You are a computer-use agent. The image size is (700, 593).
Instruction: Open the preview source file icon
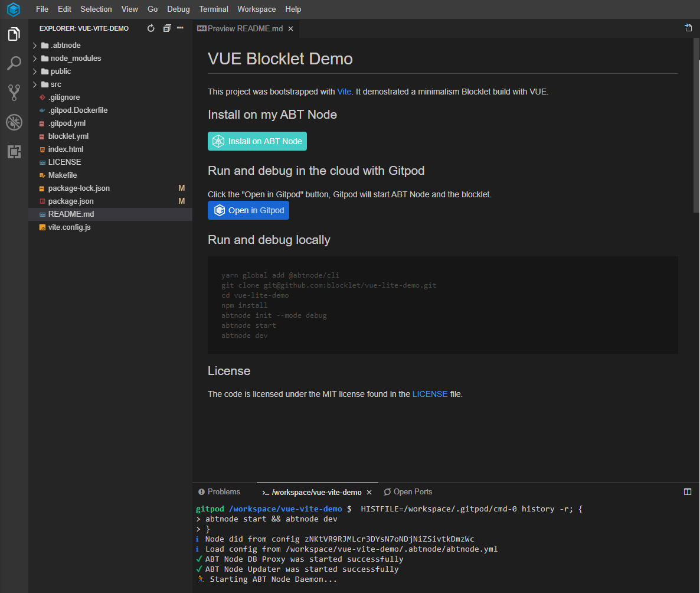tap(688, 28)
